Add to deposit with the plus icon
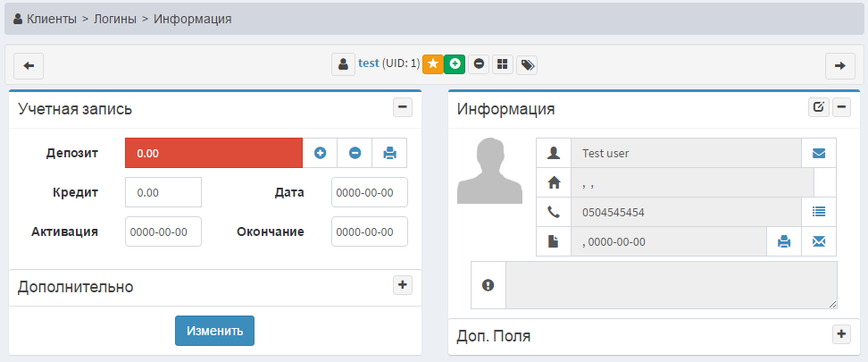The image size is (868, 362). click(320, 153)
